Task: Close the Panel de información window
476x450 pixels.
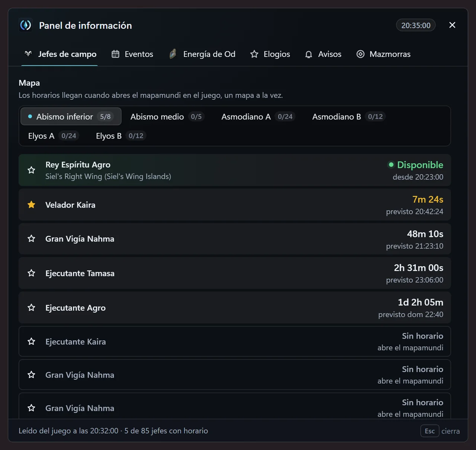Action: point(452,25)
